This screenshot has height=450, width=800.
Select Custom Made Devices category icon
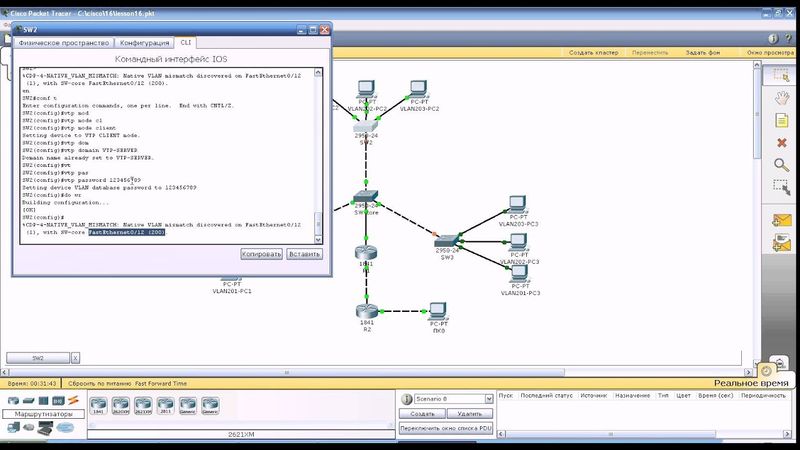(45, 428)
